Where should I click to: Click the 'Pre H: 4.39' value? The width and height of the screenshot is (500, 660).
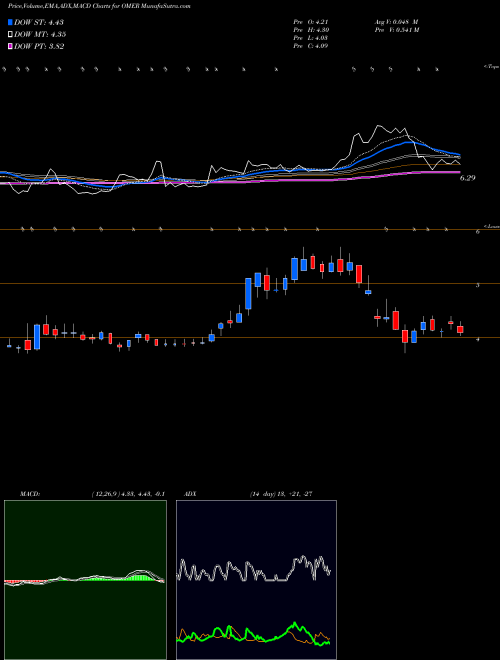click(x=311, y=30)
